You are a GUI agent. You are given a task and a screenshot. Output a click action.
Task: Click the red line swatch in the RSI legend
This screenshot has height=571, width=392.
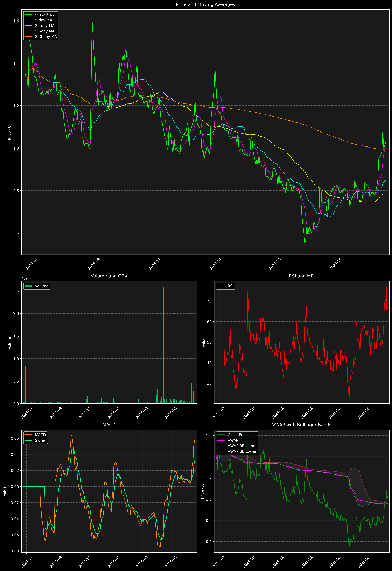[221, 286]
